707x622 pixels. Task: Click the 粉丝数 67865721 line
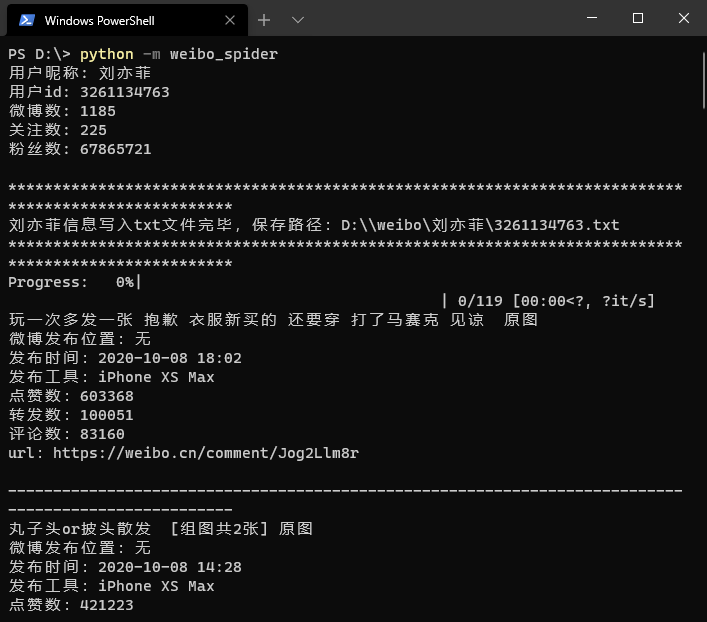80,149
